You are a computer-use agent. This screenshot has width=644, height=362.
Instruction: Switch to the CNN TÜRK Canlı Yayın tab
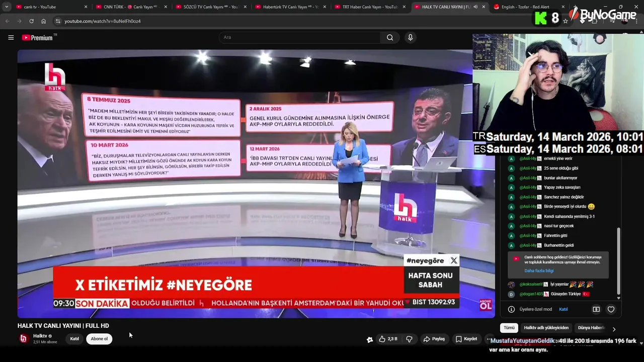tap(130, 7)
